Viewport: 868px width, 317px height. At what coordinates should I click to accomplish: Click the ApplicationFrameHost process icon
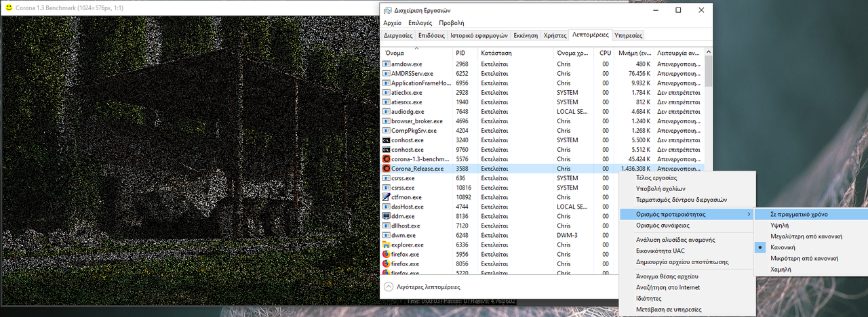tap(386, 83)
